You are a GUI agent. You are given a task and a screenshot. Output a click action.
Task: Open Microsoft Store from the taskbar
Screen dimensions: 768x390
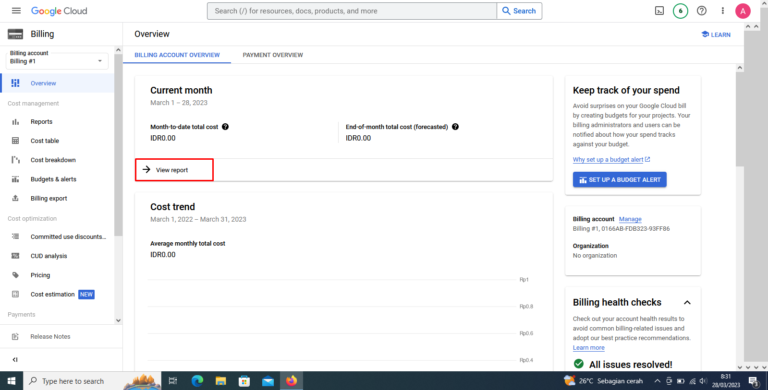coord(244,381)
